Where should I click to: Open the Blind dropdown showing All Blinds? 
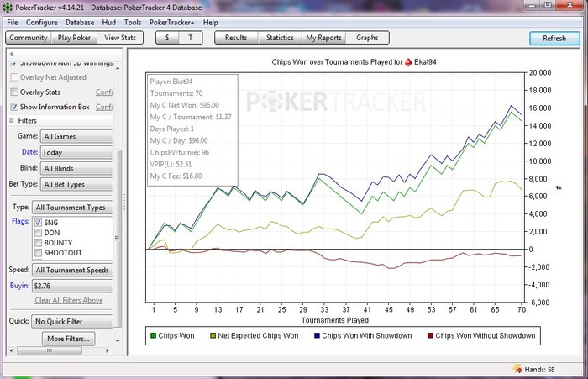(76, 168)
